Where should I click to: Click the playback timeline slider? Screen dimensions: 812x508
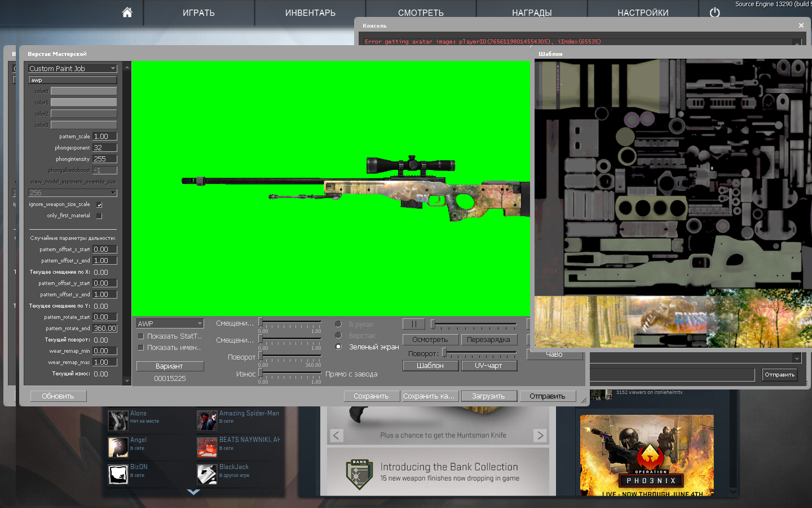click(x=474, y=324)
